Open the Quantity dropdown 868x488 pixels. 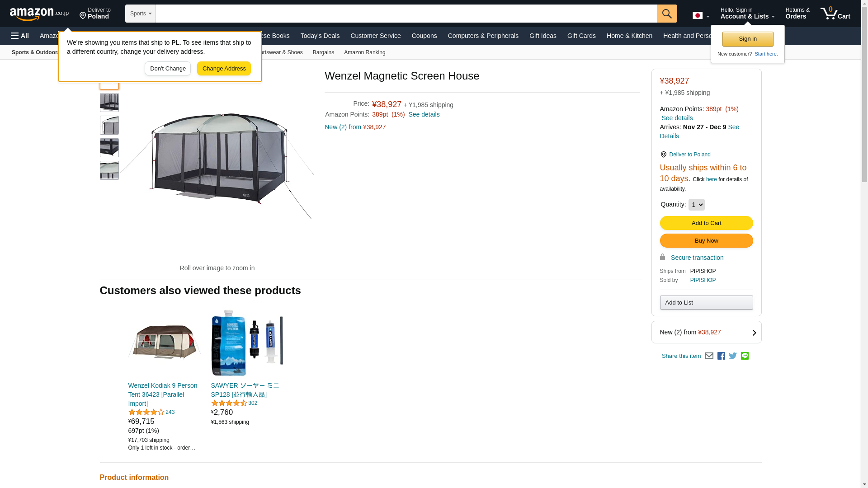(x=696, y=205)
